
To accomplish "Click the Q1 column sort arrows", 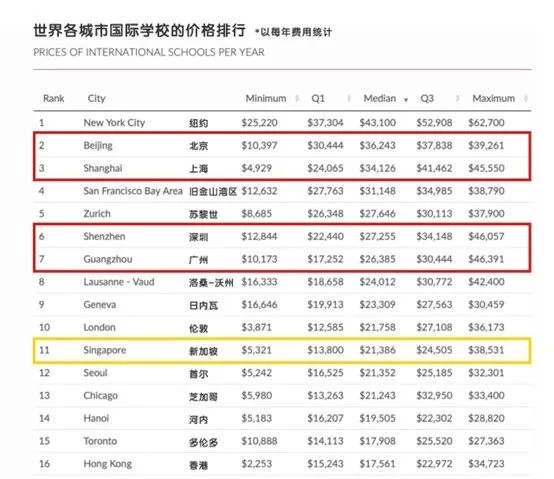I will tap(349, 99).
